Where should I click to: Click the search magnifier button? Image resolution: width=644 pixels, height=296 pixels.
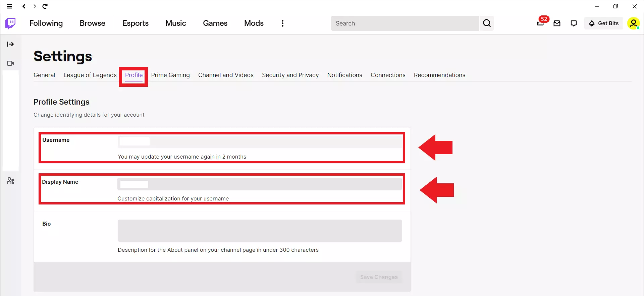(487, 23)
